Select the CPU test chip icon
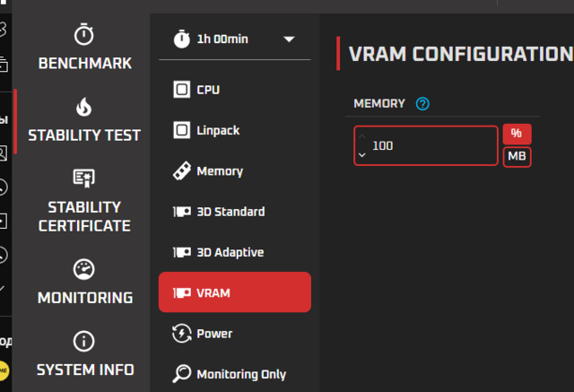Screen dimensions: 574x392 point(181,90)
